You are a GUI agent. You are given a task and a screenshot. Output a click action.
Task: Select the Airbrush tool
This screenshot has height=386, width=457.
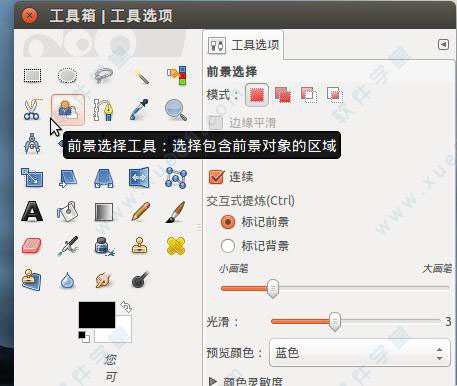68,246
